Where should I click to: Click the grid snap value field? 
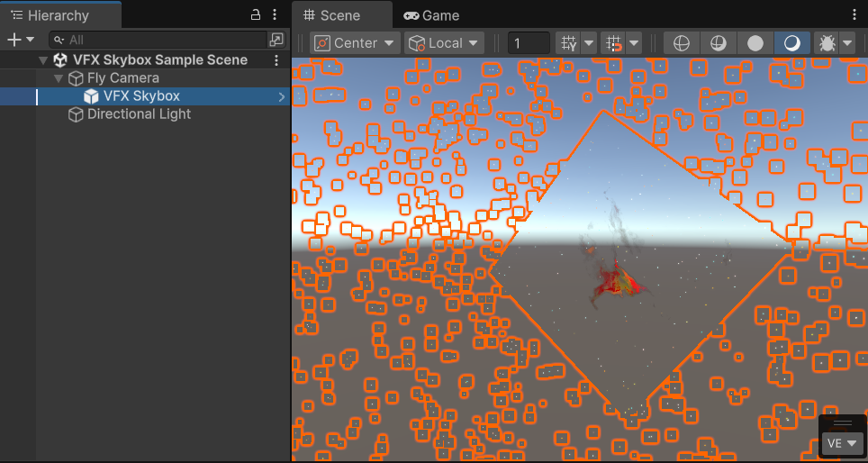529,43
